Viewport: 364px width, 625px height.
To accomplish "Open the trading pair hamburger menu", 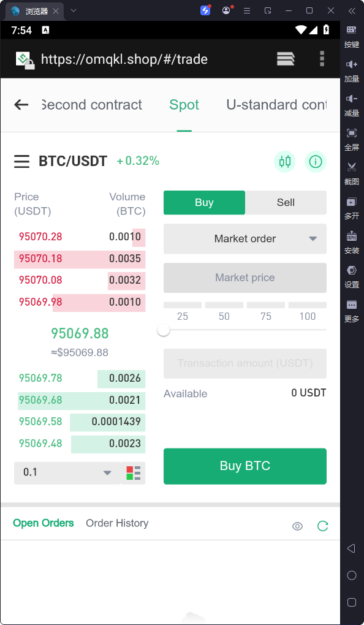I will pyautogui.click(x=22, y=161).
